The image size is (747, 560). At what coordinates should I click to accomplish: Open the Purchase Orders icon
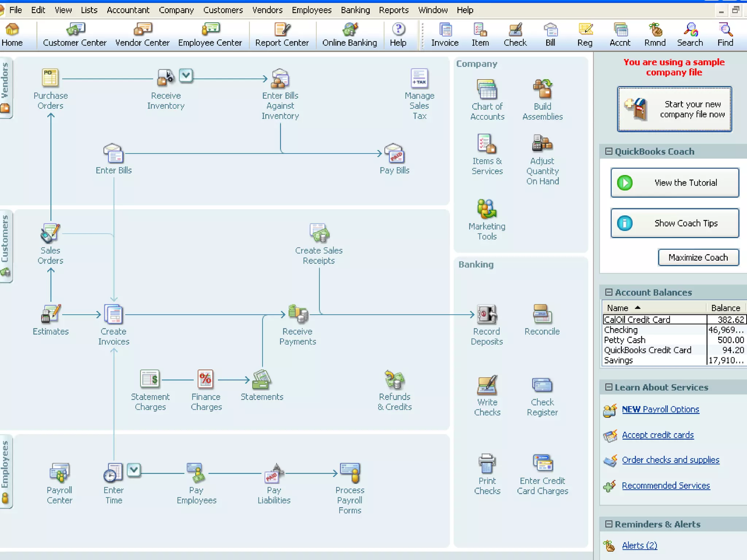tap(50, 78)
